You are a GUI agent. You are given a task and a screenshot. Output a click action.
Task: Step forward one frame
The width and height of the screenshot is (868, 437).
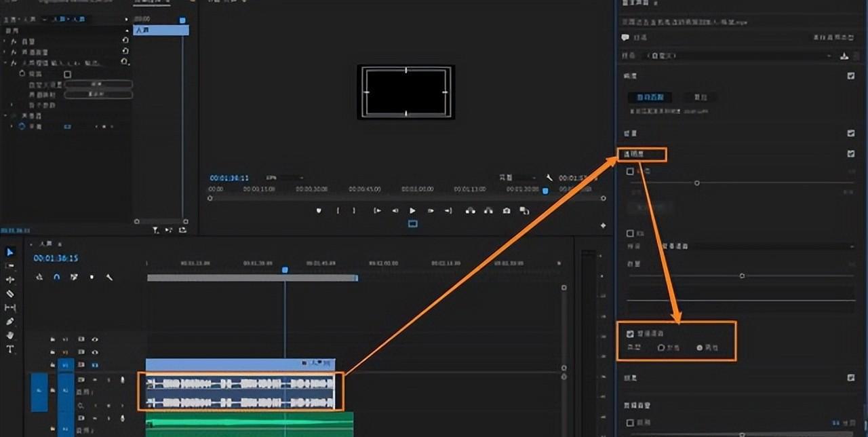tap(430, 211)
